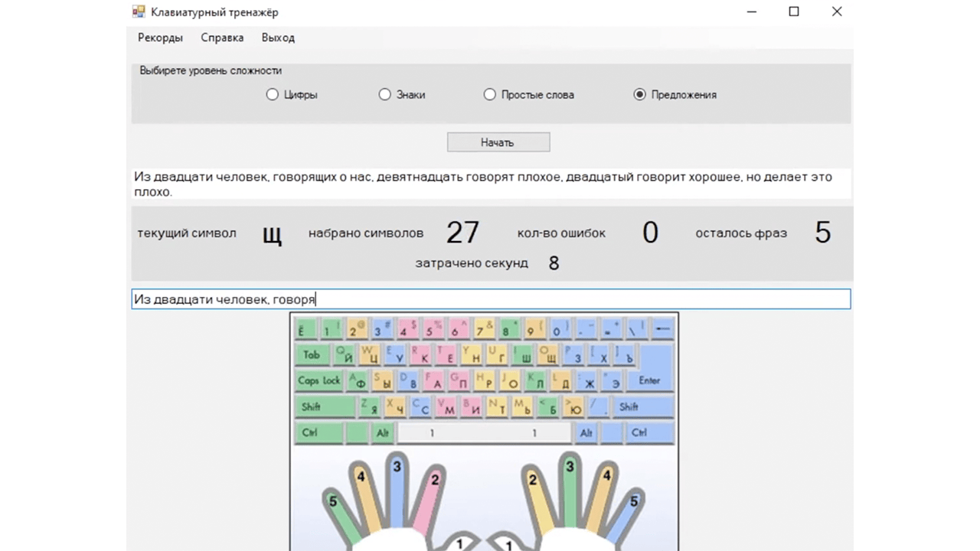Click the П key on the keyboard image
Image resolution: width=980 pixels, height=551 pixels.
click(x=460, y=380)
